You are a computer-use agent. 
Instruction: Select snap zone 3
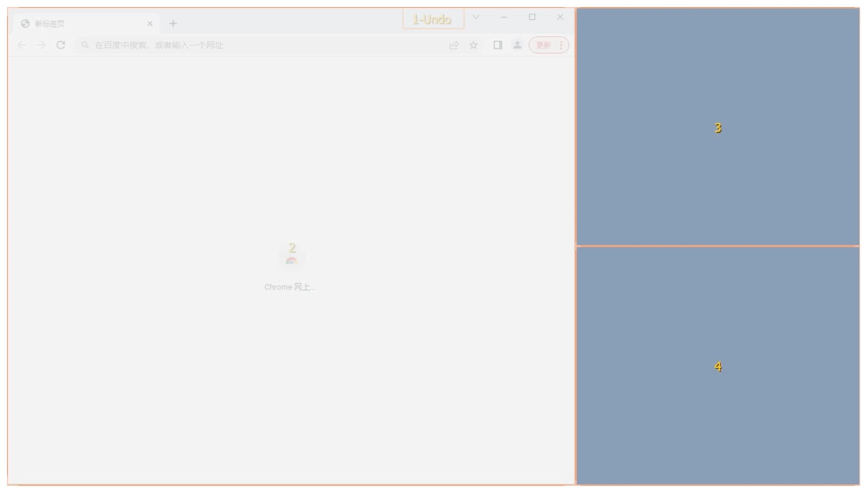pyautogui.click(x=717, y=127)
